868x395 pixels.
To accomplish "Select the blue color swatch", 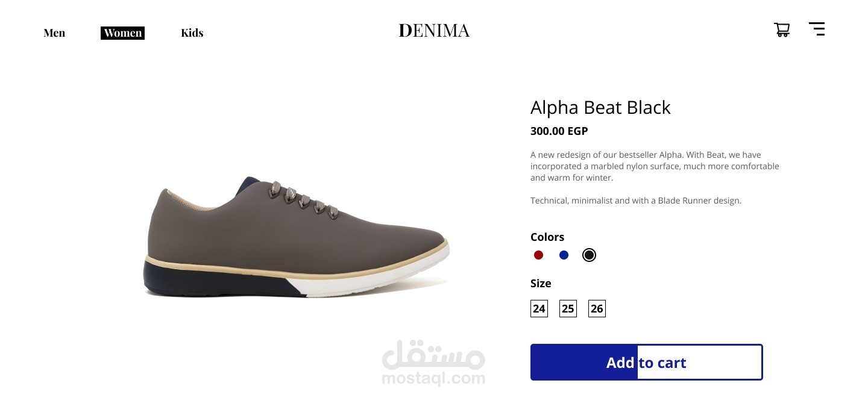I will click(564, 255).
